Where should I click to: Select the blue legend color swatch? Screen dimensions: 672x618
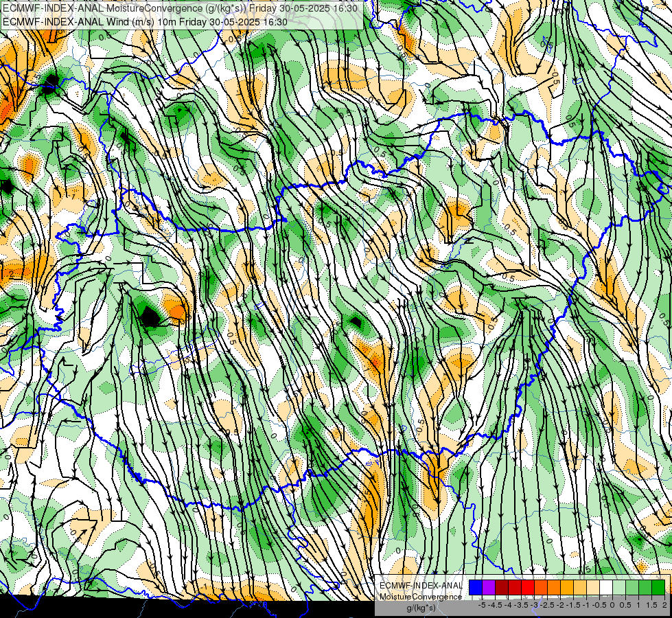[476, 587]
